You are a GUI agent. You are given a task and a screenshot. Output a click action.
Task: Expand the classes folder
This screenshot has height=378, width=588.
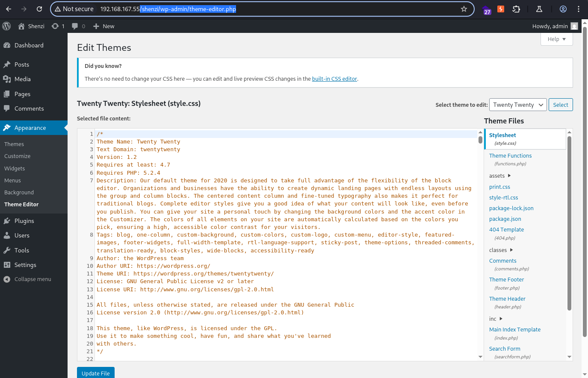pyautogui.click(x=501, y=250)
